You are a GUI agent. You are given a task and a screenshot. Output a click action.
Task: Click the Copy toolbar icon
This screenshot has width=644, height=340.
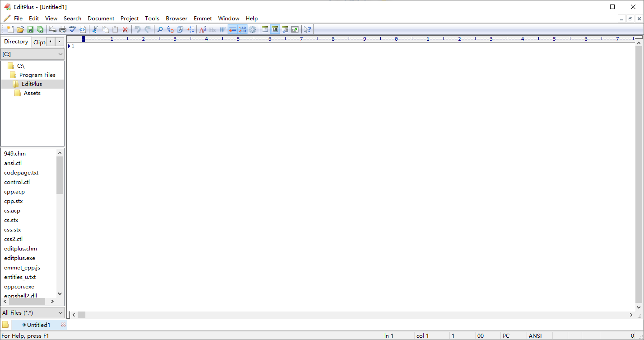click(105, 29)
